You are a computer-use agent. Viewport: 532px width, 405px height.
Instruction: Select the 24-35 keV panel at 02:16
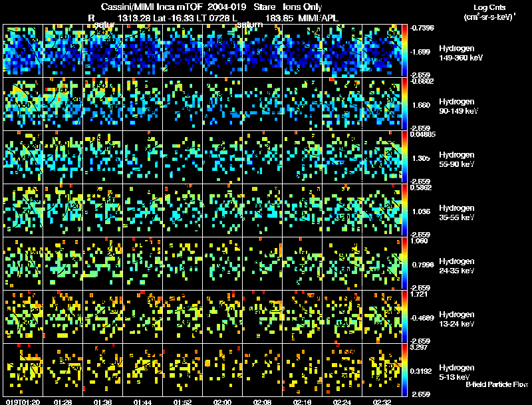[x=303, y=263]
